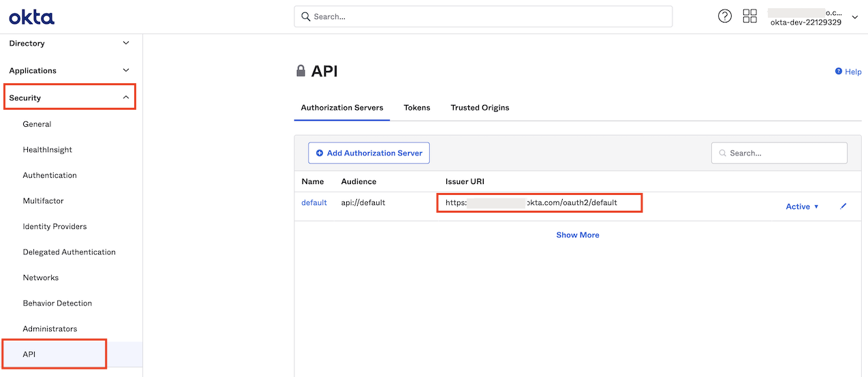Switch to the Trusted Origins tab
The image size is (868, 377).
pos(480,108)
